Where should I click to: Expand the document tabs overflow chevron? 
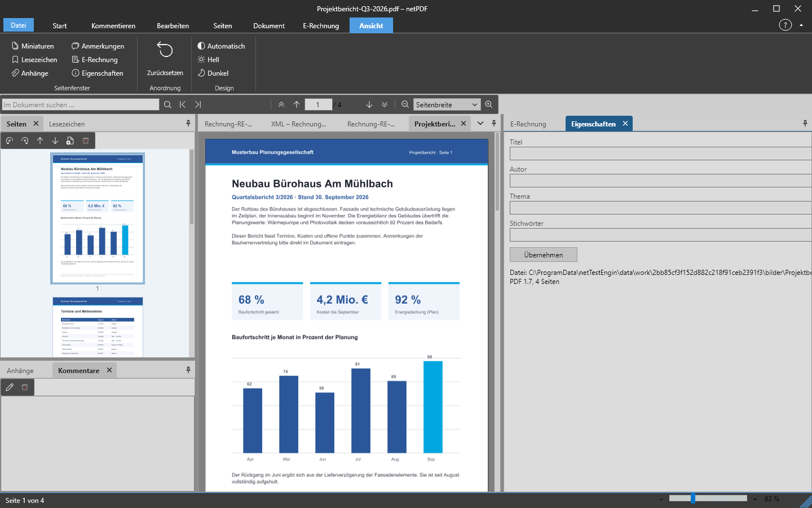tap(480, 123)
